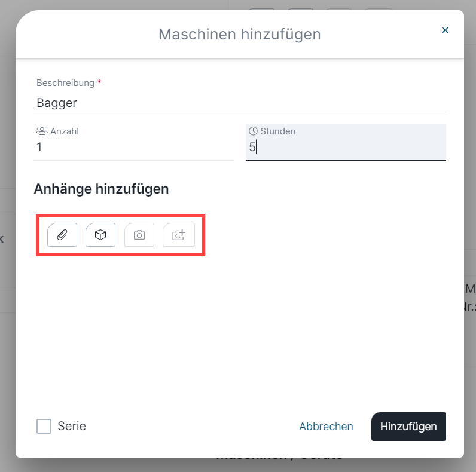Viewport: 476px width, 472px height.
Task: Add another photo via camera-plus icon
Action: (178, 235)
